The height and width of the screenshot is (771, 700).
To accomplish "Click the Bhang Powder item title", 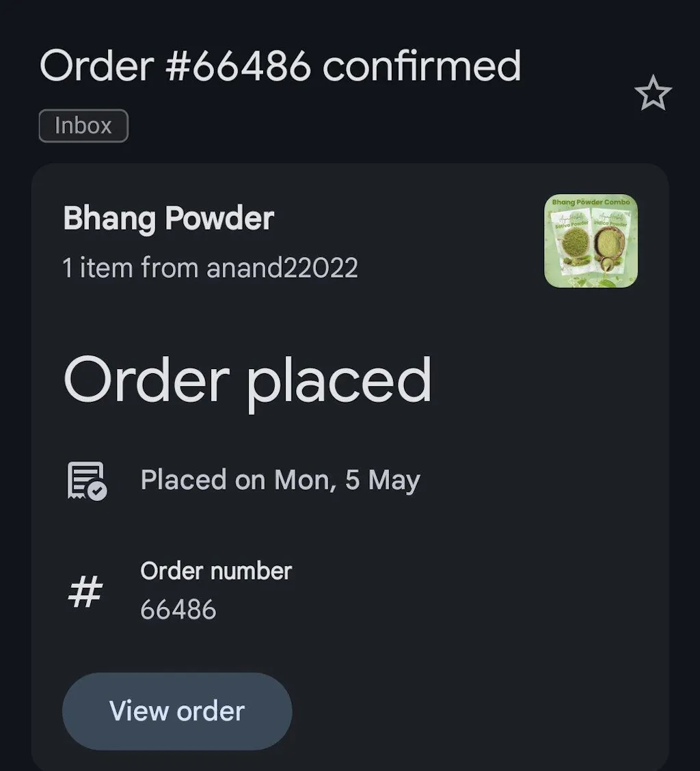I will click(x=168, y=219).
